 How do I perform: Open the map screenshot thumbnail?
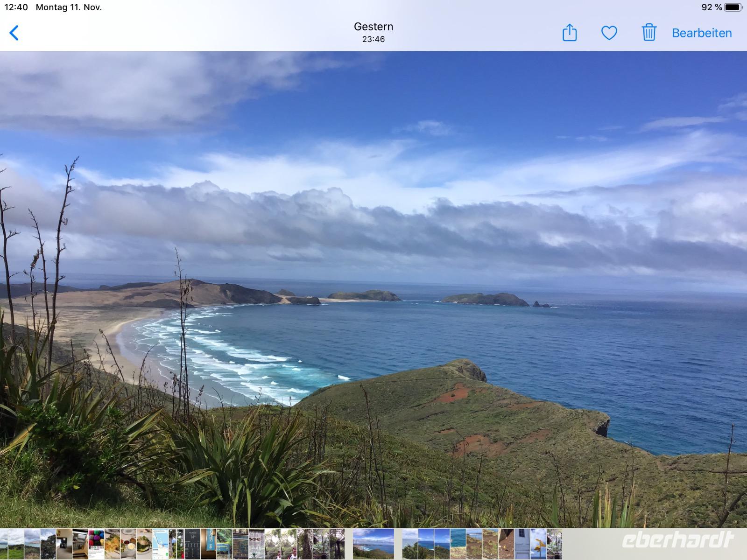click(x=160, y=544)
